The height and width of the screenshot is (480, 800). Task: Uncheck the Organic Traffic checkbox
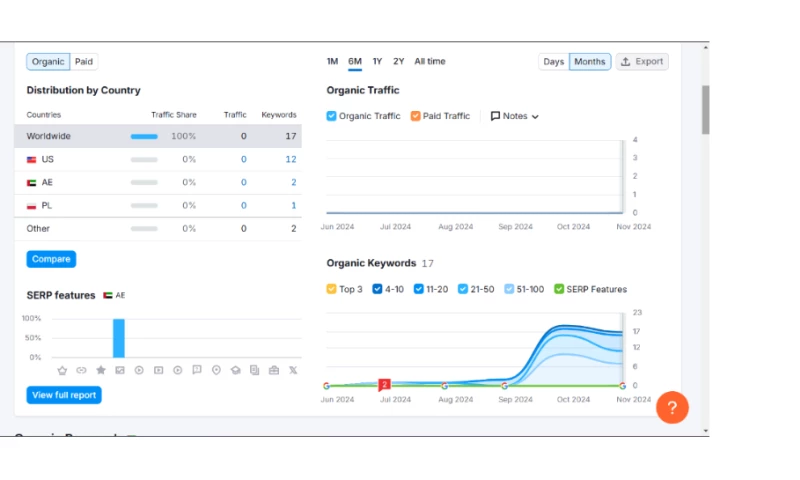tap(332, 116)
